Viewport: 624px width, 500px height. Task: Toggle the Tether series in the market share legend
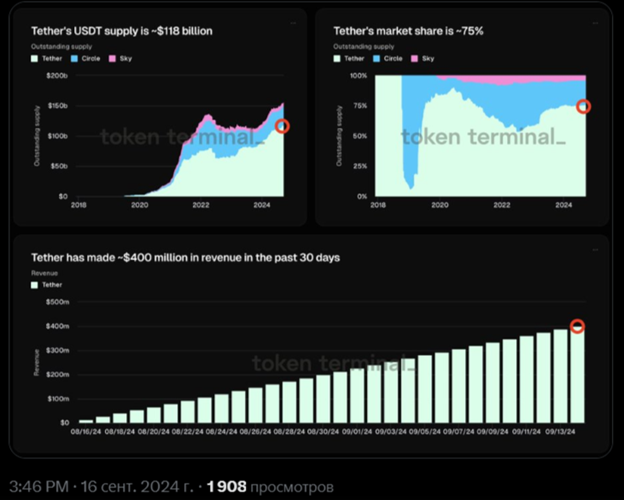[x=349, y=59]
